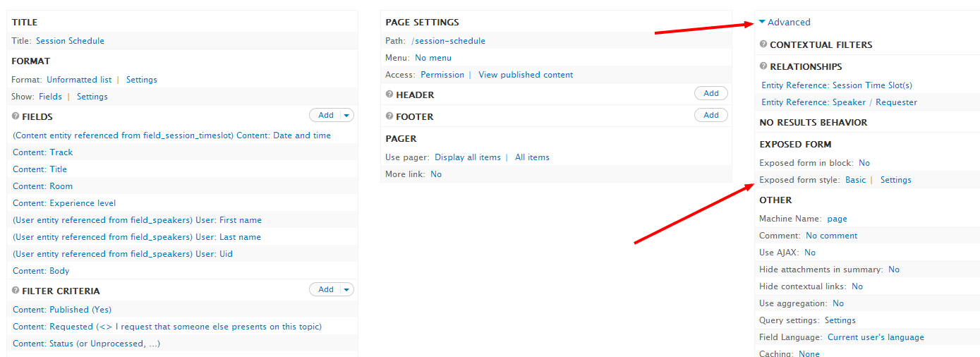Image resolution: width=980 pixels, height=357 pixels.
Task: Open Entity Reference: Session Time Slot(s) relationship
Action: point(837,85)
